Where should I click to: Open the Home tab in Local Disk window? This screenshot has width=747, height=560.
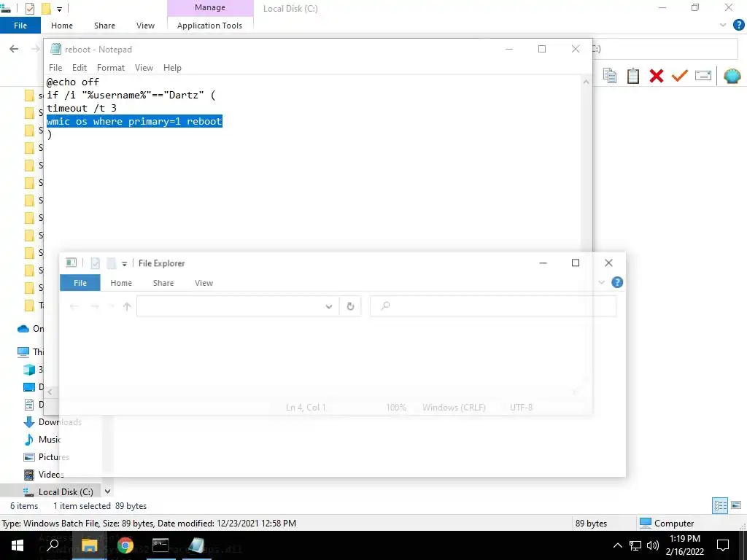(x=62, y=26)
